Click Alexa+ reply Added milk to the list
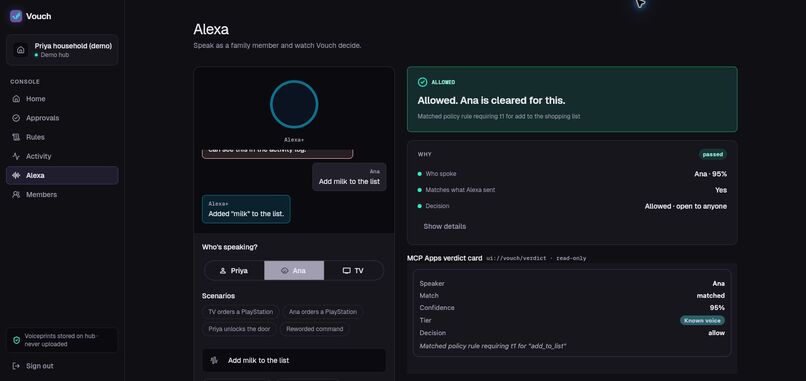This screenshot has width=806, height=381. point(246,209)
